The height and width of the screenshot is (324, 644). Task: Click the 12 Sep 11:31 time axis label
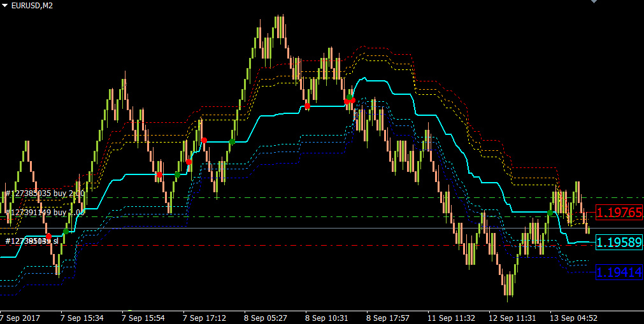512,318
